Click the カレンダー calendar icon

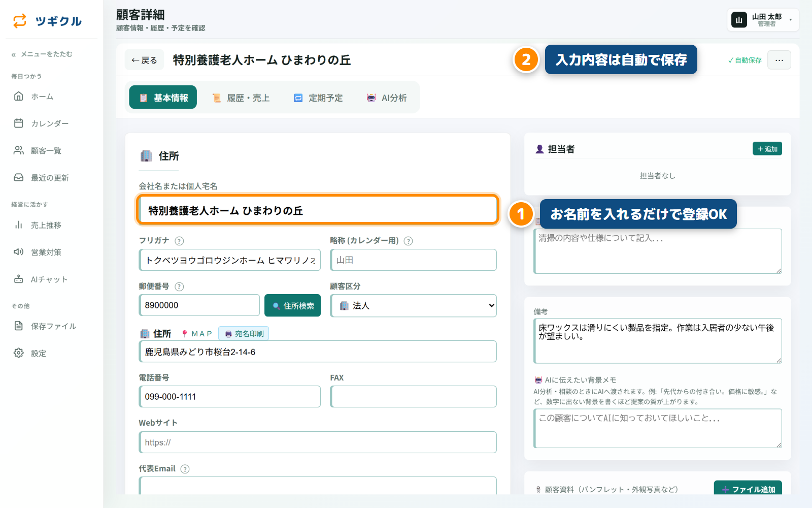19,123
